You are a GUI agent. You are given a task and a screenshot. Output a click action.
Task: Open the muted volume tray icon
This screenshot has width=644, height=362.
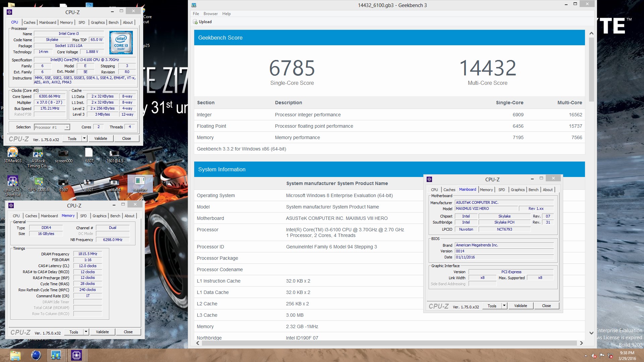tap(594, 356)
